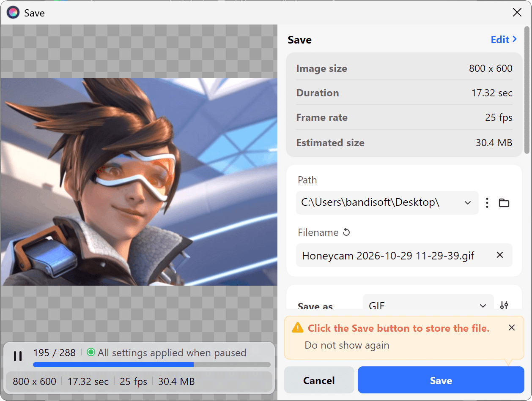The width and height of the screenshot is (532, 401).
Task: Select Do not show again
Action: click(x=347, y=345)
